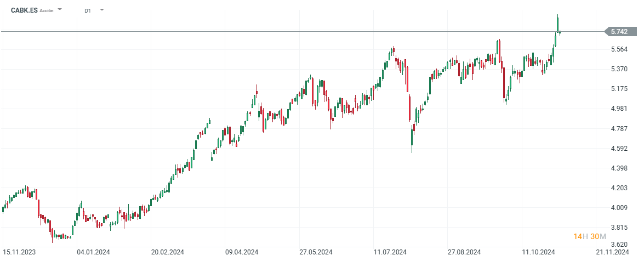Screen dimensions: 644x261
Task: Click the 09.04.2024 date axis label
Action: pos(242,252)
